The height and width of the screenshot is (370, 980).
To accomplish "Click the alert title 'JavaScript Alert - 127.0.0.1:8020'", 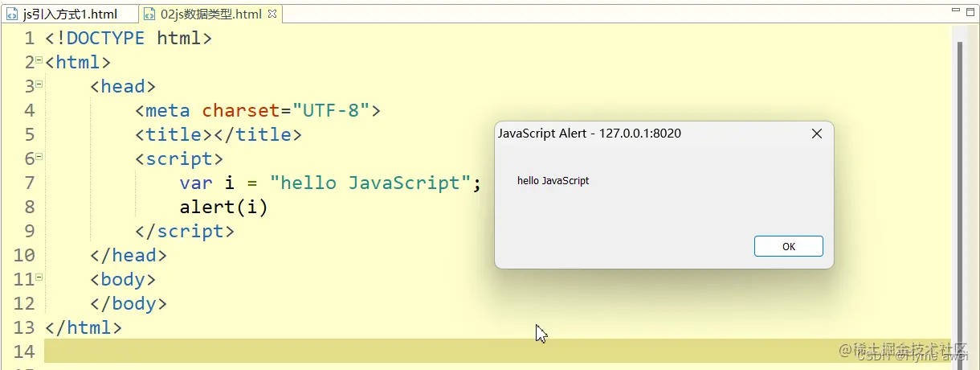I will point(590,134).
